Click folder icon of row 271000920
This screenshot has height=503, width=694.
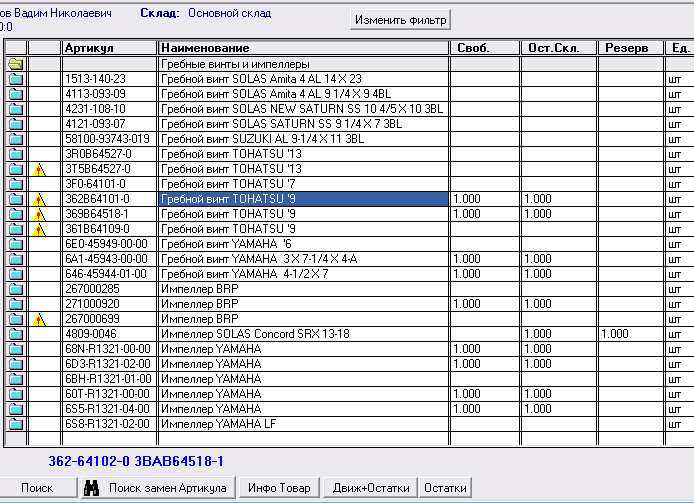(15, 304)
